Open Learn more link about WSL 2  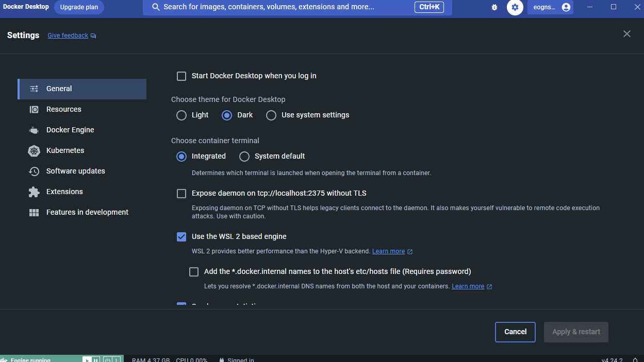click(x=388, y=251)
